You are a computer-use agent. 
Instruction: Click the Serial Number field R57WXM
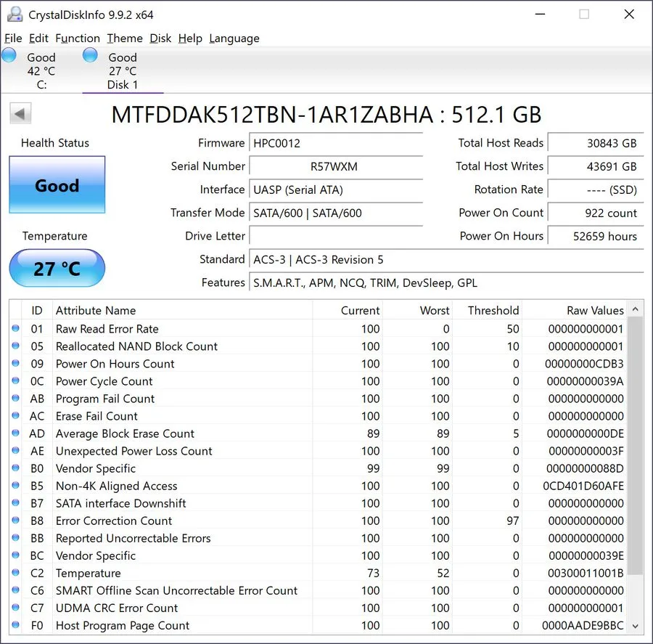point(336,167)
